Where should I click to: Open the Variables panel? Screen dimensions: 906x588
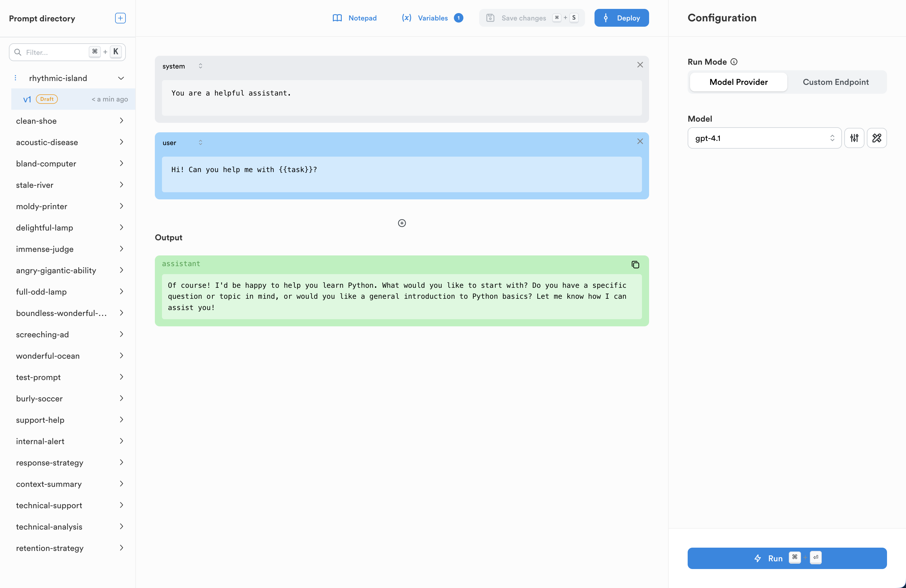(x=432, y=18)
